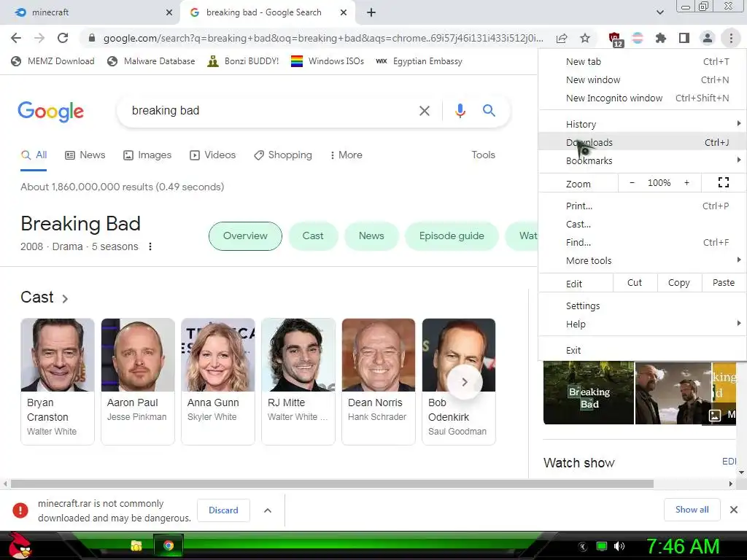Click the red download warning icon
The image size is (747, 560).
[x=20, y=510]
